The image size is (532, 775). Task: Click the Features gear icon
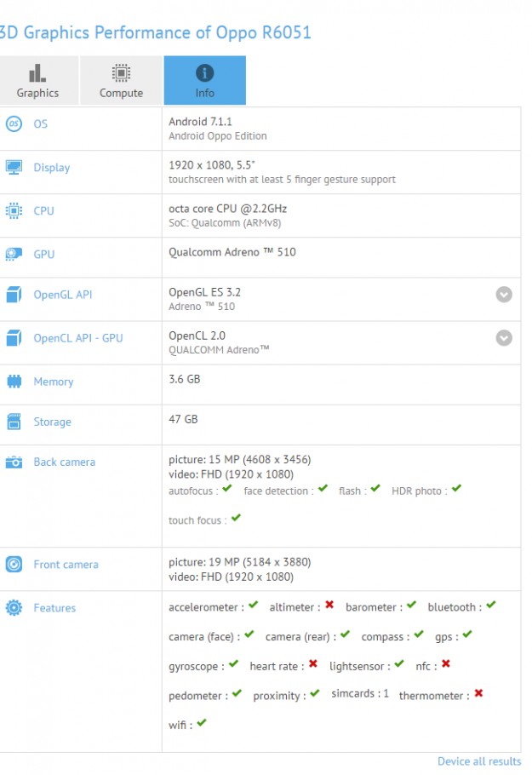(14, 608)
